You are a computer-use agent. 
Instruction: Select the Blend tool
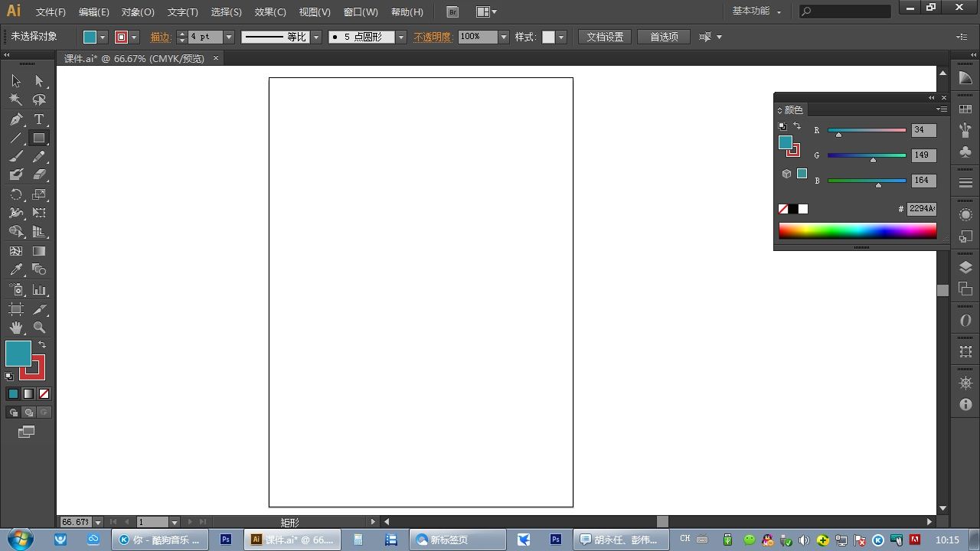click(x=39, y=269)
